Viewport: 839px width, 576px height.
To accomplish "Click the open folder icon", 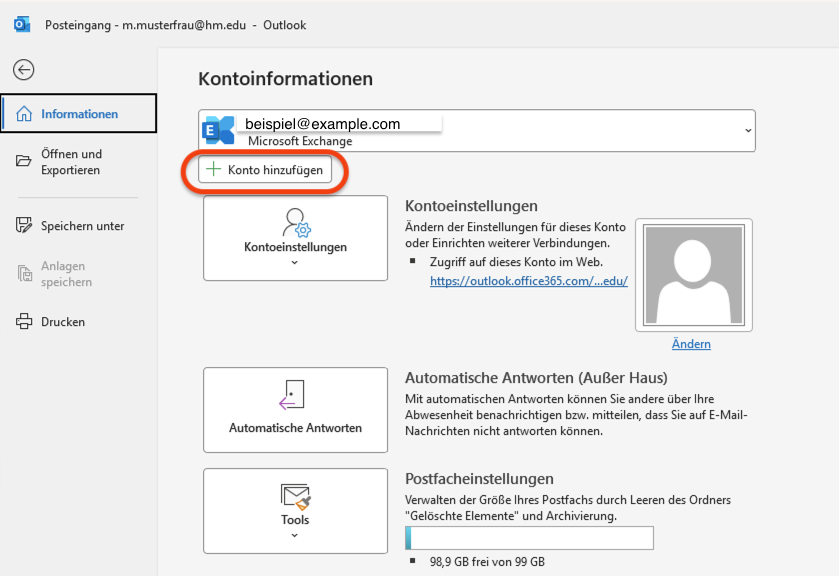I will click(x=24, y=161).
